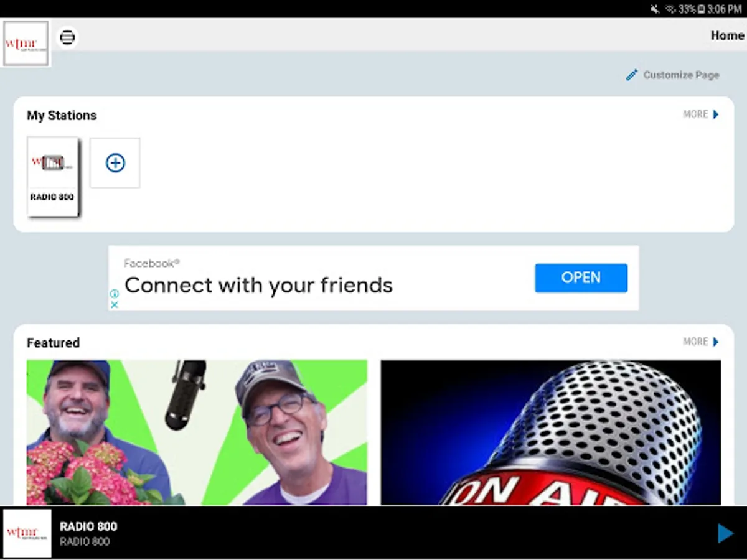
Task: Expand My Stations with MORE
Action: tap(701, 114)
